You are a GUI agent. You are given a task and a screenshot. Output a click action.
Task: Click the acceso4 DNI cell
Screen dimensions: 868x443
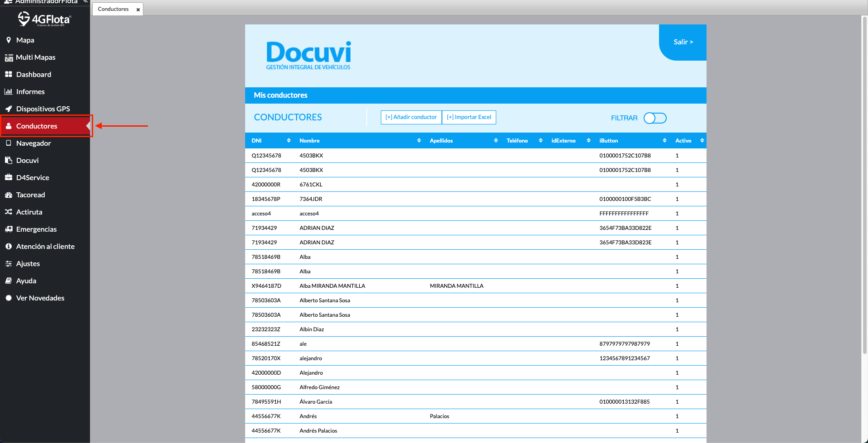point(261,214)
